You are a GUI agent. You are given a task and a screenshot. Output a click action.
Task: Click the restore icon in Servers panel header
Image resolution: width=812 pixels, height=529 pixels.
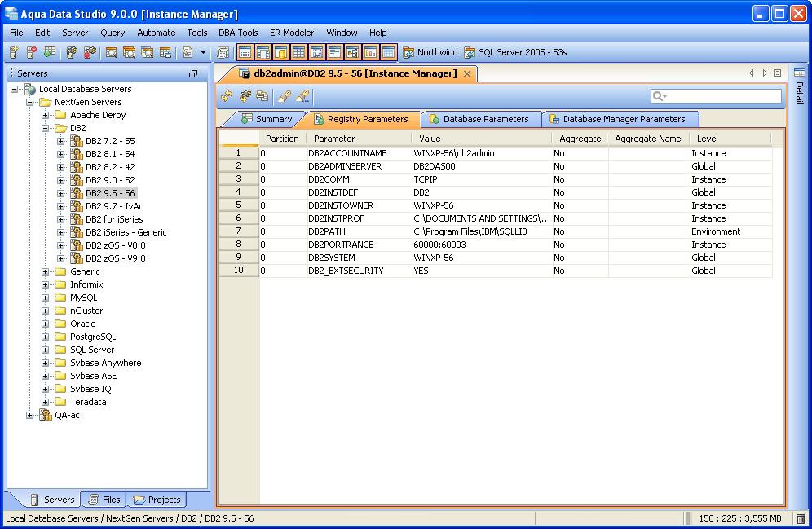[193, 74]
